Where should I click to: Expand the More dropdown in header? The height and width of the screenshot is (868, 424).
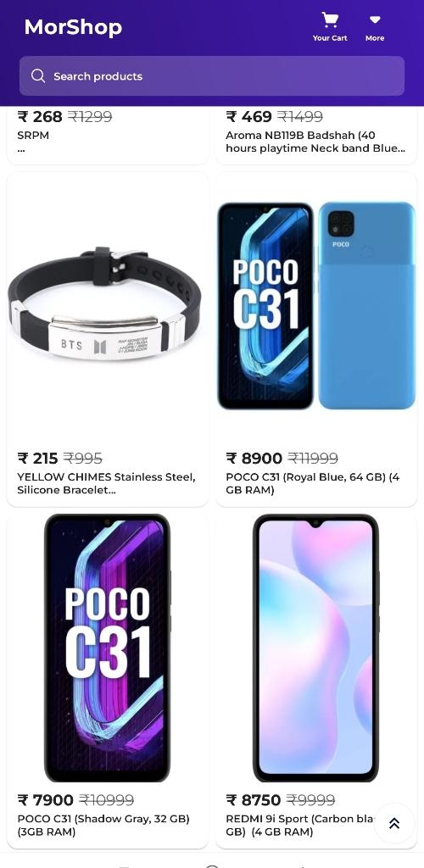375,28
